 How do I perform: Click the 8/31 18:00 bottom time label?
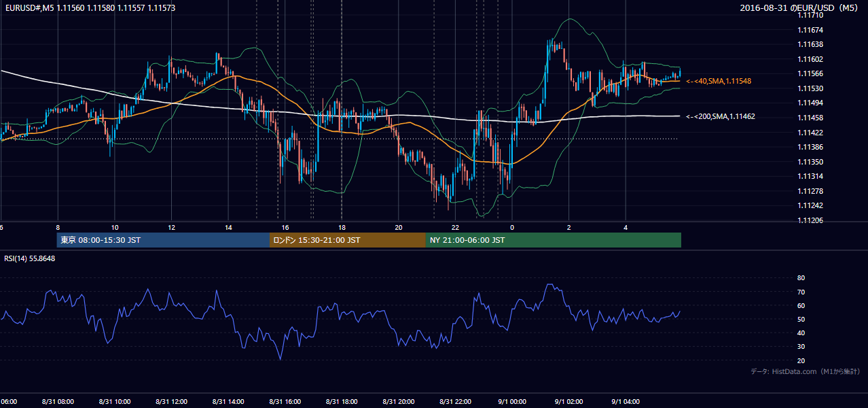pos(342,401)
